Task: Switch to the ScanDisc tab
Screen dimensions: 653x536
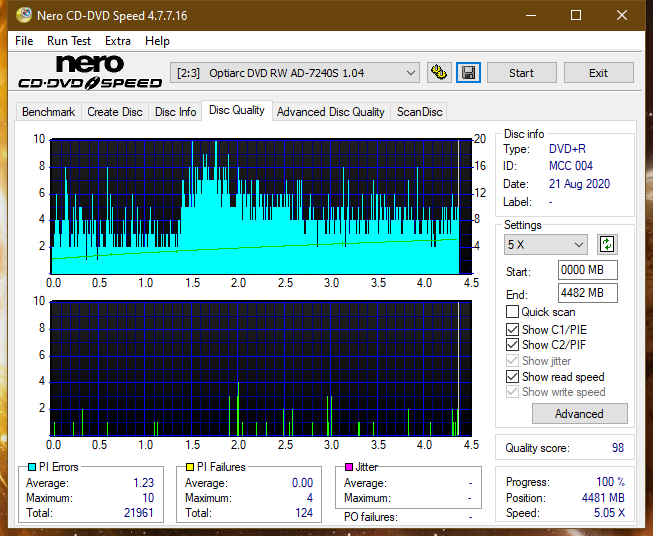Action: (x=419, y=112)
